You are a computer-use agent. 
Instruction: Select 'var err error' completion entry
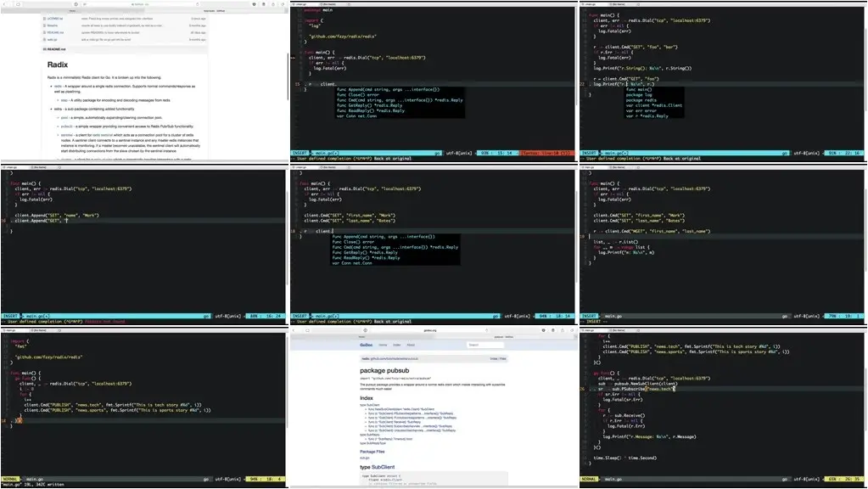[641, 110]
